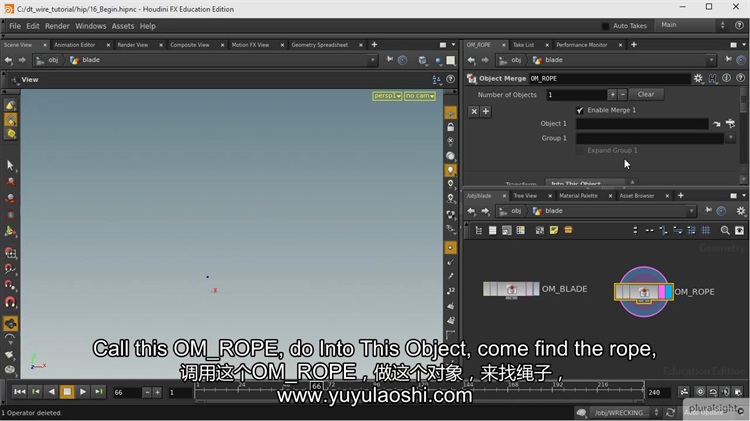Click the Clear button

pos(646,95)
